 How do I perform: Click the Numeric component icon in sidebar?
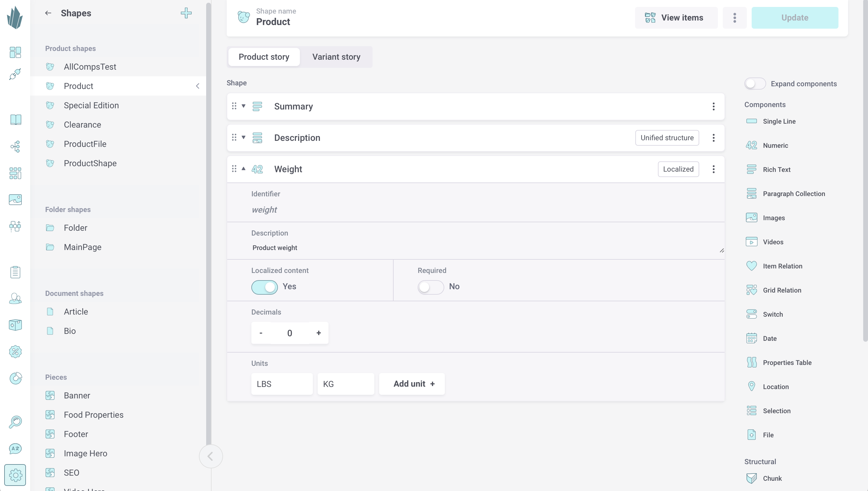(751, 145)
